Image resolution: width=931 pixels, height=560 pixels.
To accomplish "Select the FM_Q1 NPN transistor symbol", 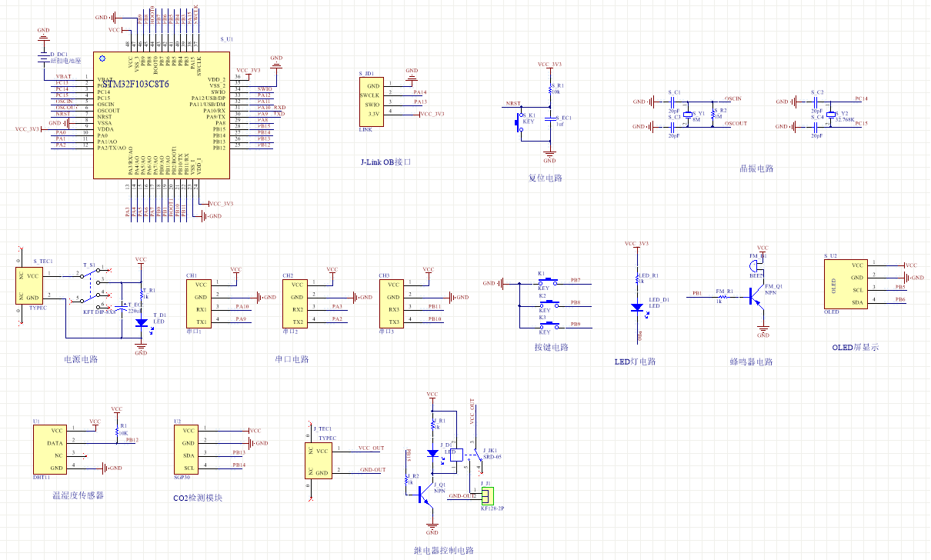I will [x=757, y=297].
